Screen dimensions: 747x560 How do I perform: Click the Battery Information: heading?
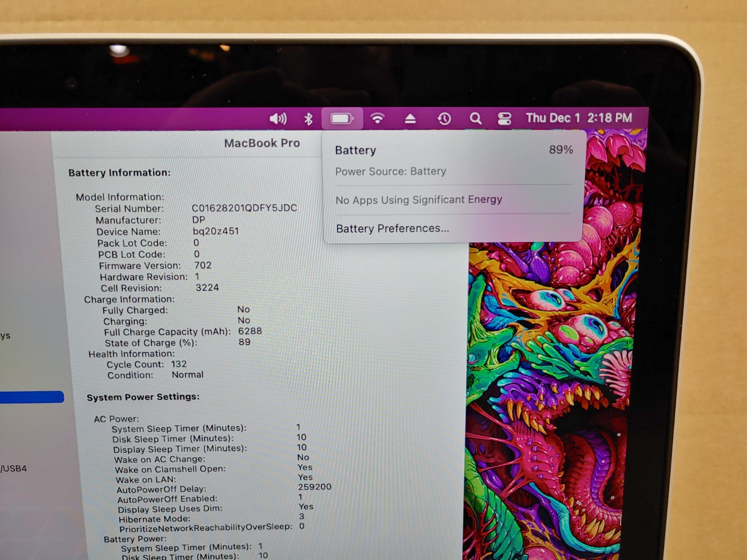click(119, 173)
